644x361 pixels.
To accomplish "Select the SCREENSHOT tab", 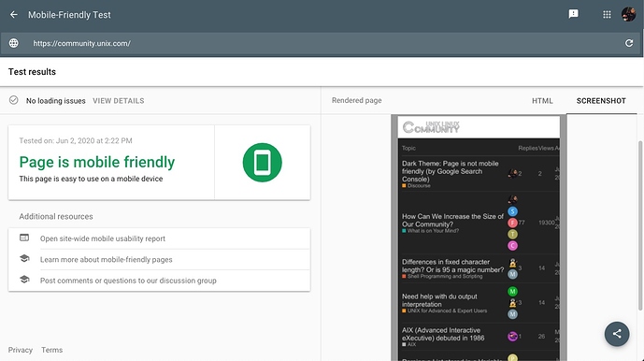I will [x=601, y=101].
